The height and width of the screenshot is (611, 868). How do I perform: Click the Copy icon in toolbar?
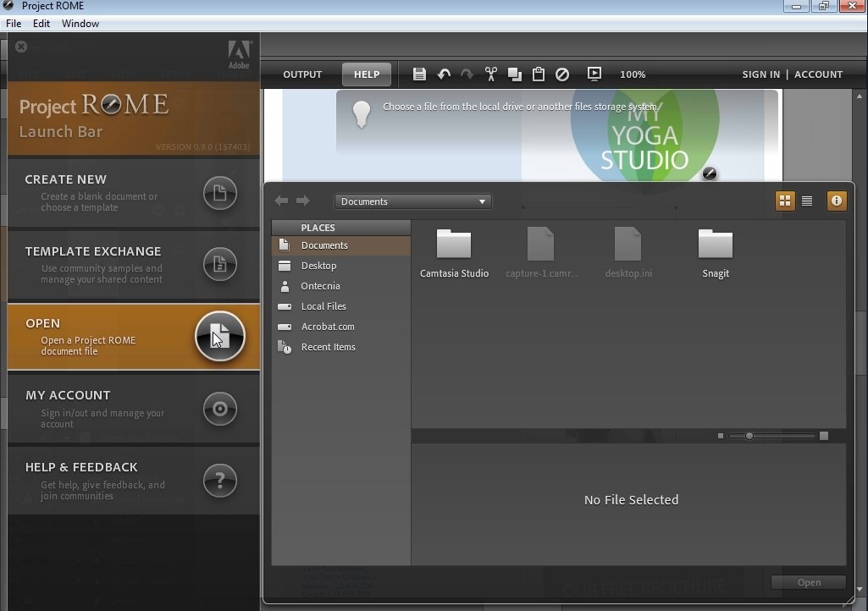[515, 74]
